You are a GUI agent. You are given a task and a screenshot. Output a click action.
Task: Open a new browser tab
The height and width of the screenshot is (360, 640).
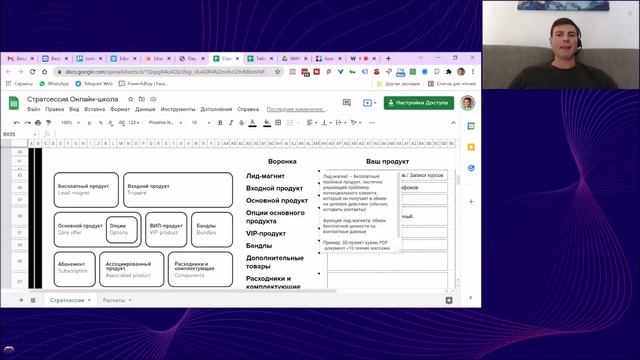coord(388,58)
